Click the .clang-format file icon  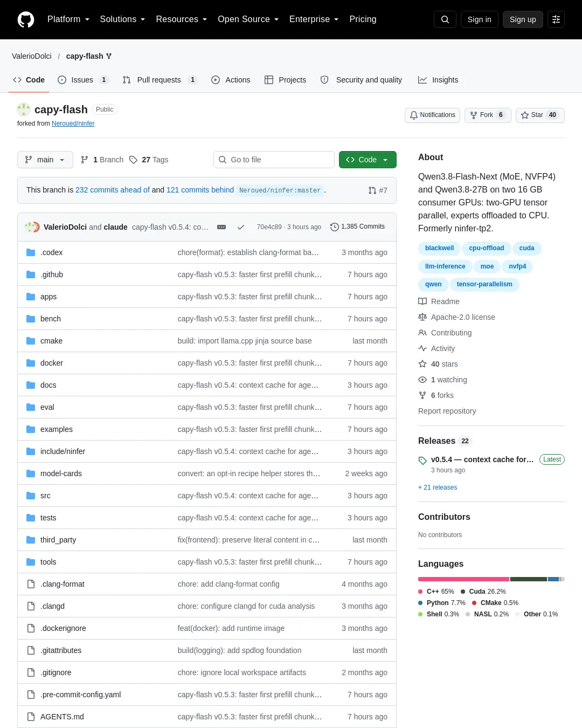click(31, 584)
